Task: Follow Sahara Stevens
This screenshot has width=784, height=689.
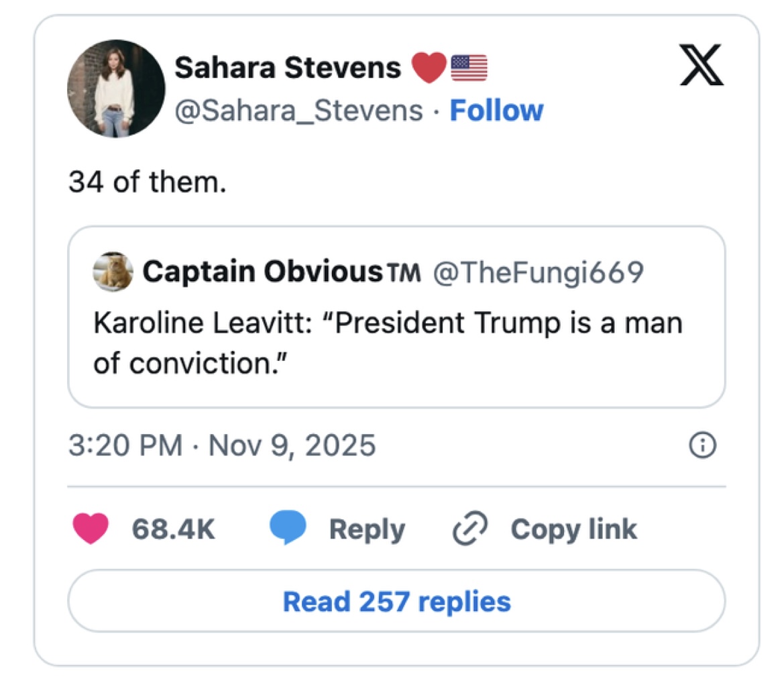Action: tap(496, 111)
